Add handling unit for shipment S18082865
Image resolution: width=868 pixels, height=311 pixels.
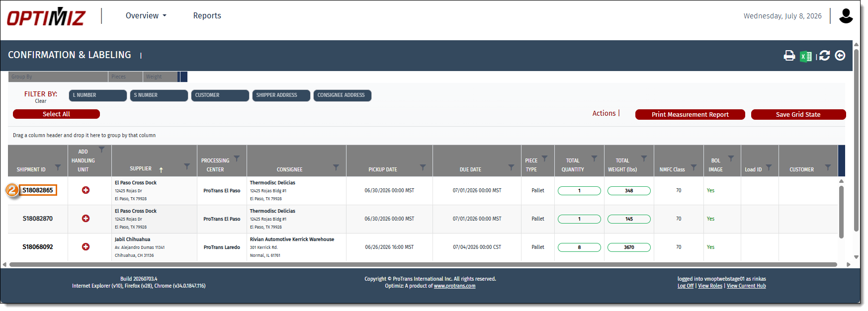[x=86, y=190]
